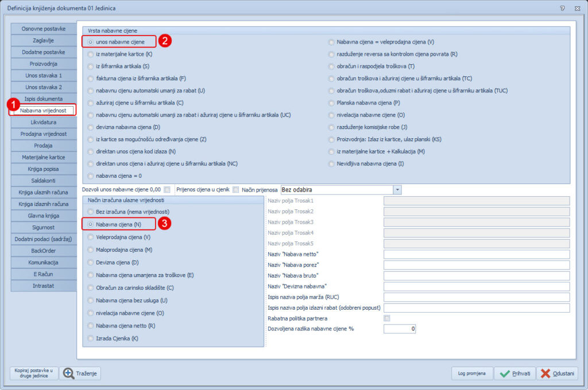588x390 pixels.
Task: Go to the Glavna knjiga tab
Action: pyautogui.click(x=44, y=216)
